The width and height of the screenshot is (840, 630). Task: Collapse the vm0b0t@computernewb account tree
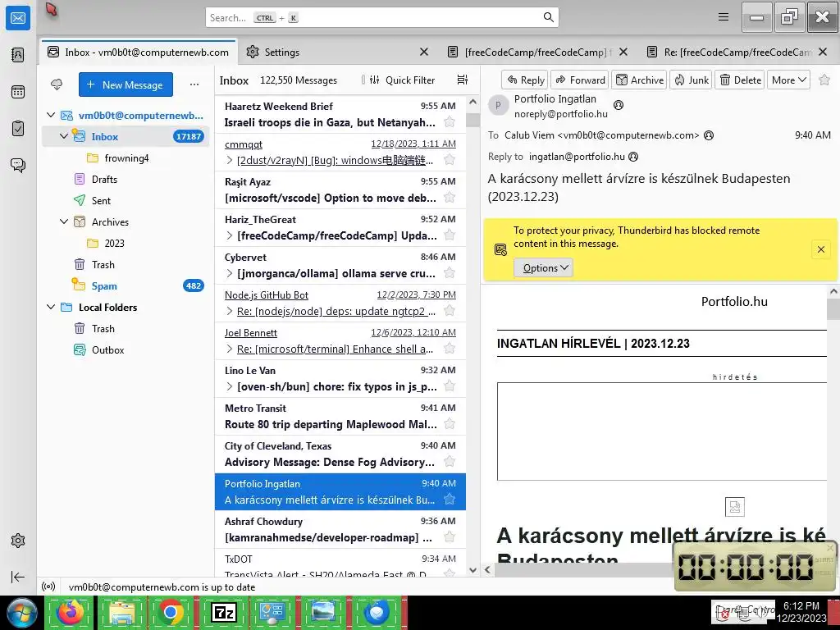click(x=51, y=115)
